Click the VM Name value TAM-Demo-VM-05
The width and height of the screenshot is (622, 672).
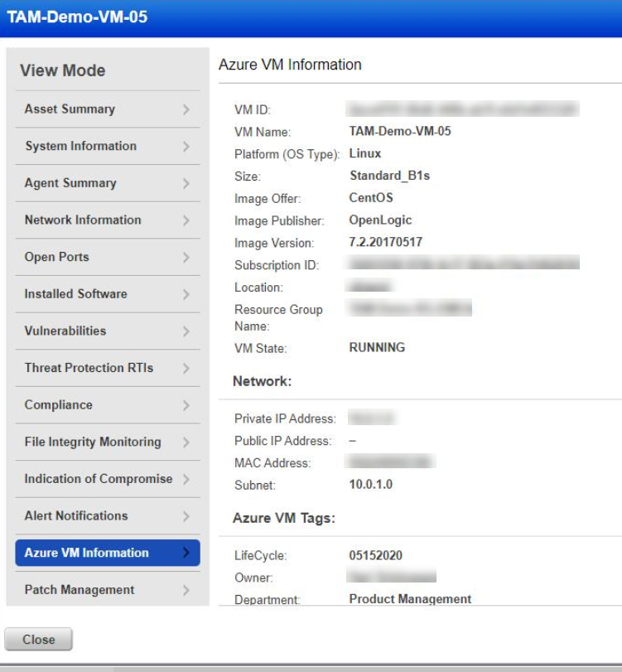400,131
